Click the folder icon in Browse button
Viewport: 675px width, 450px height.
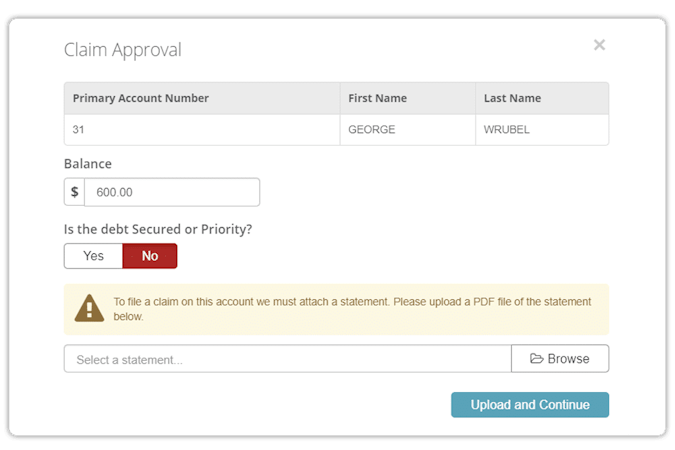point(536,359)
